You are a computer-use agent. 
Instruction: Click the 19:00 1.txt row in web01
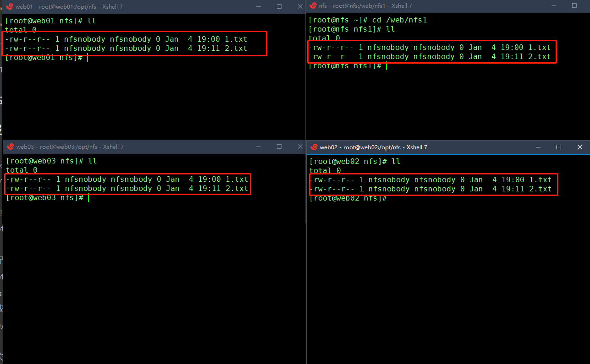(126, 39)
